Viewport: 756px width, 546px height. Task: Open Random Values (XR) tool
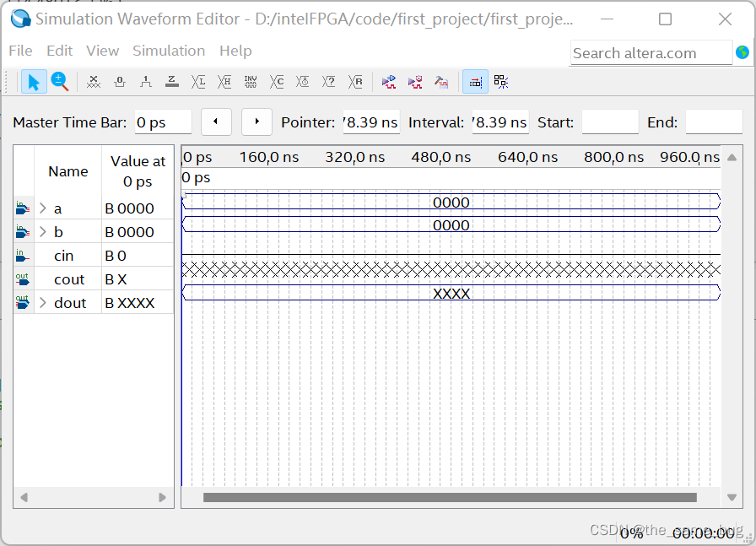point(355,82)
